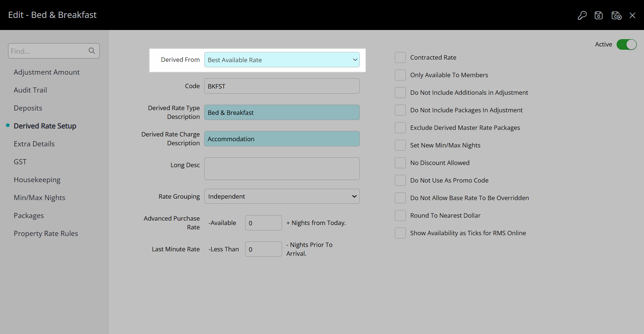
Task: Check Only Available To Members
Action: [400, 75]
